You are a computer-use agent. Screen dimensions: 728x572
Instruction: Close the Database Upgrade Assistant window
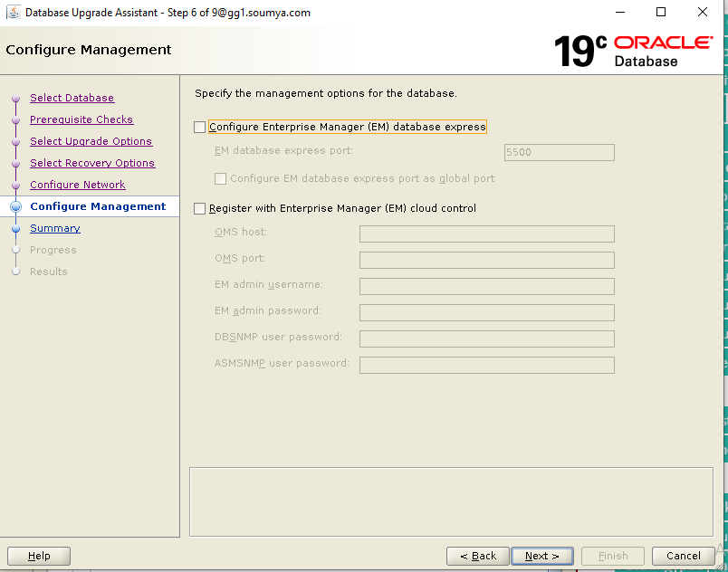(x=703, y=12)
